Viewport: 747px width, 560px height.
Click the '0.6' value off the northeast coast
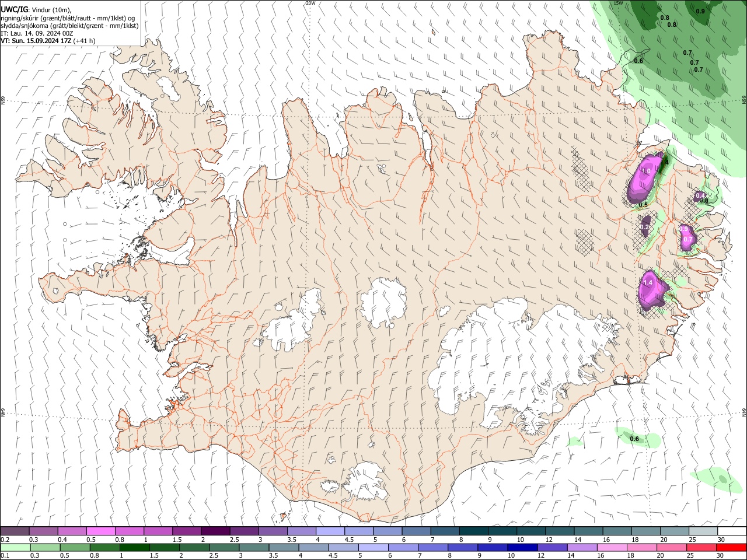[638, 61]
